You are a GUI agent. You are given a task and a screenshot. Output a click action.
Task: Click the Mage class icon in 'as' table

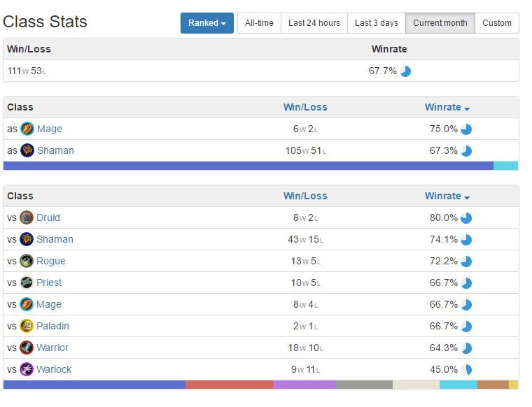point(27,129)
